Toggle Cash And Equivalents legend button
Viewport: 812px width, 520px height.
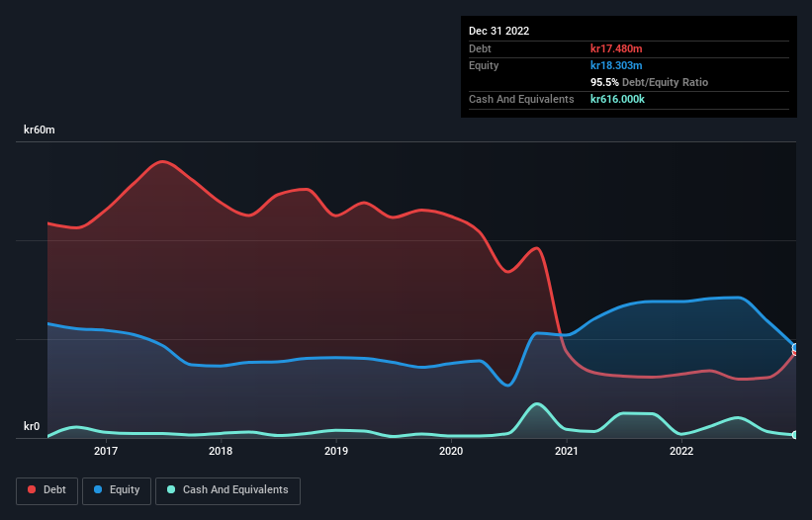(x=227, y=490)
